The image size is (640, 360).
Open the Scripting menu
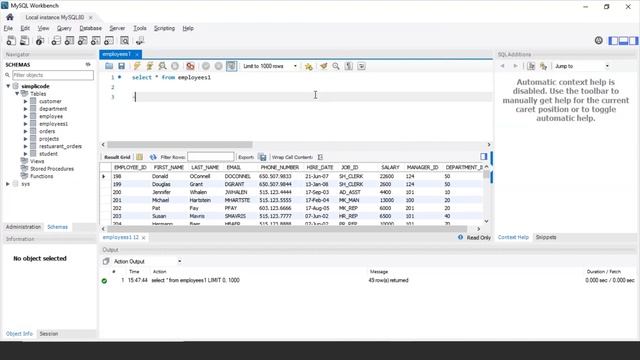pyautogui.click(x=164, y=28)
